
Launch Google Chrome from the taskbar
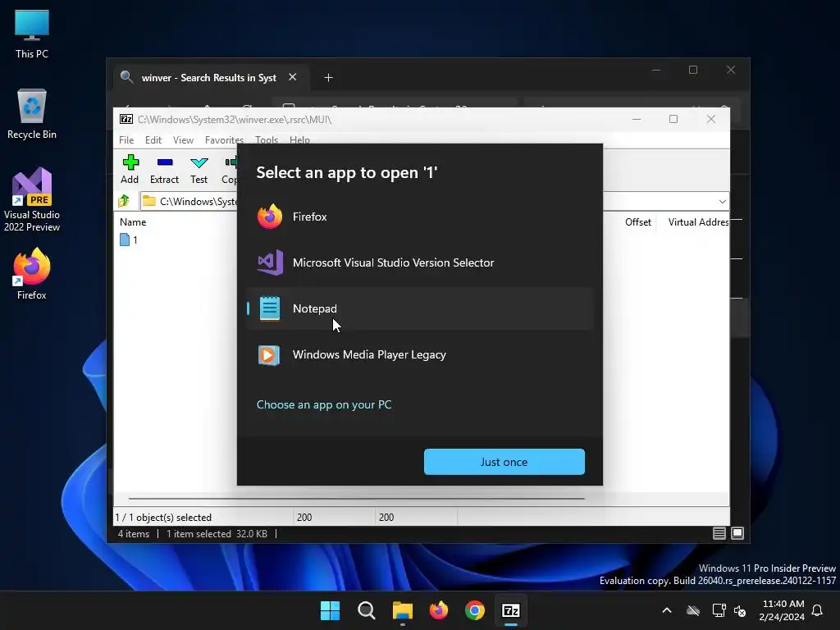[475, 610]
